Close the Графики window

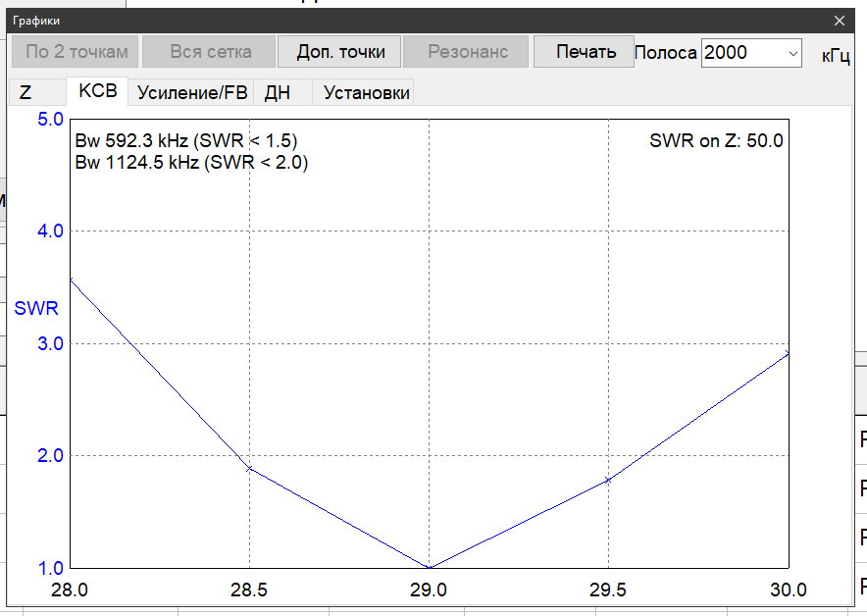tap(839, 20)
